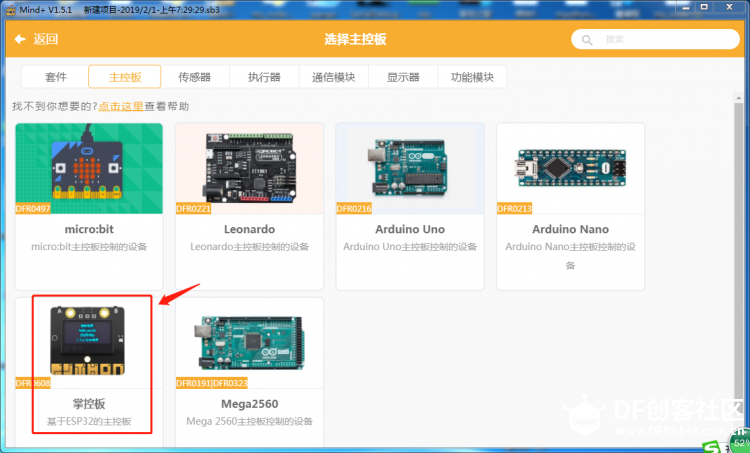Click the scrollbar up arrow
Screen dimensions: 750x453
[739, 98]
